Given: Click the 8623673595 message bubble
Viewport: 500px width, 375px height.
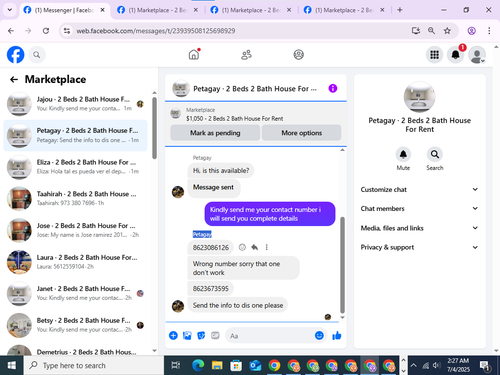Looking at the screenshot, I should (x=211, y=289).
